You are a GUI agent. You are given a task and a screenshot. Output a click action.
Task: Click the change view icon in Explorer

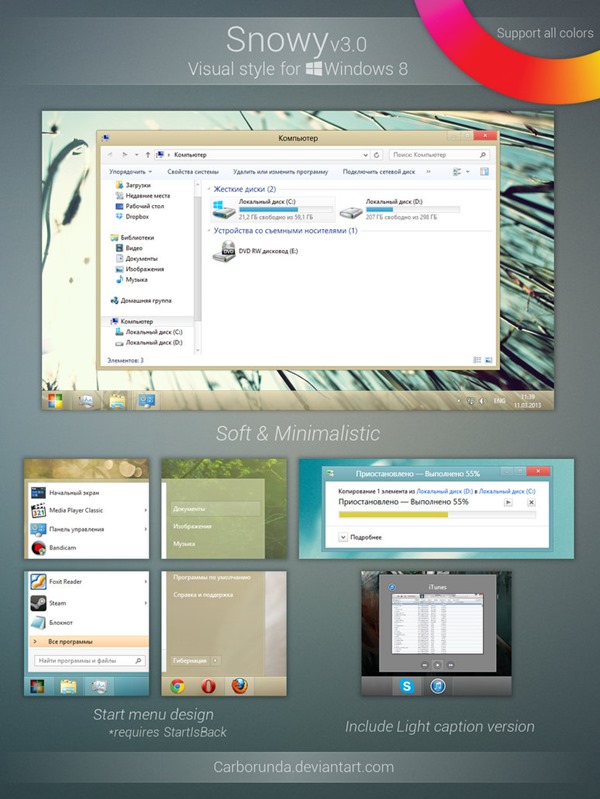coord(457,172)
